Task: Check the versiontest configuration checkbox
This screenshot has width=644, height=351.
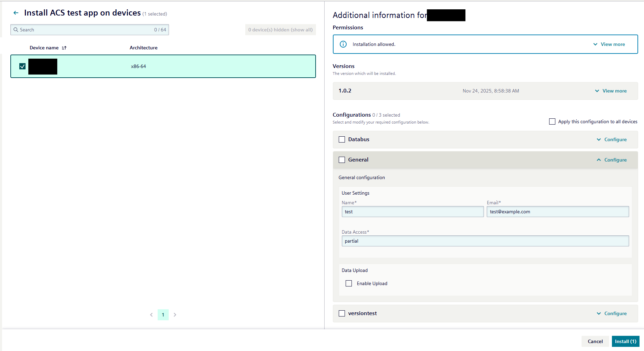Action: [341, 313]
